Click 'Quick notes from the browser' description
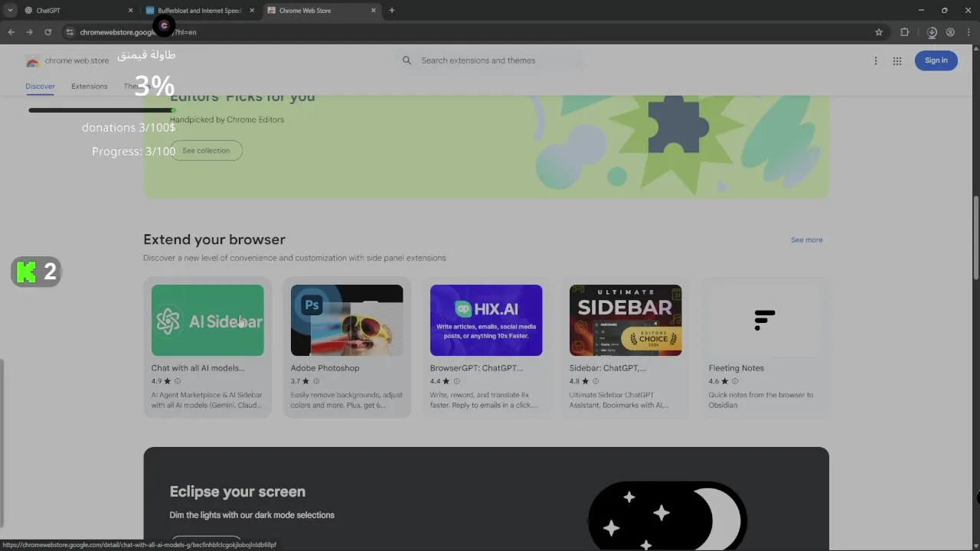This screenshot has width=980, height=551. 761,400
